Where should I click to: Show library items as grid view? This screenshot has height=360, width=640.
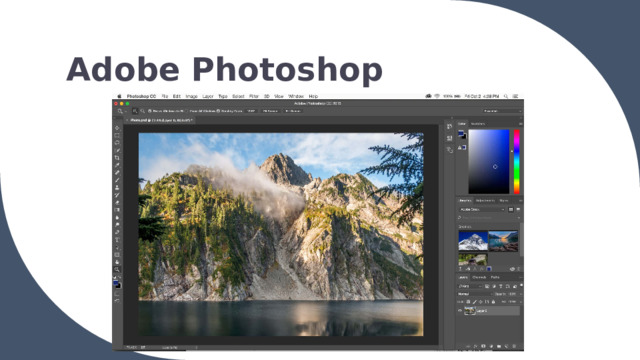(x=511, y=209)
